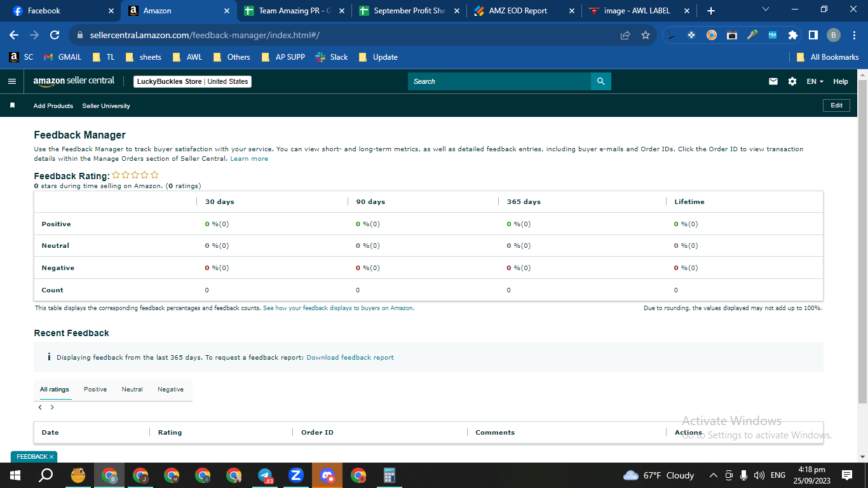Click the Seller Central search field
The image size is (868, 488).
[x=499, y=81]
